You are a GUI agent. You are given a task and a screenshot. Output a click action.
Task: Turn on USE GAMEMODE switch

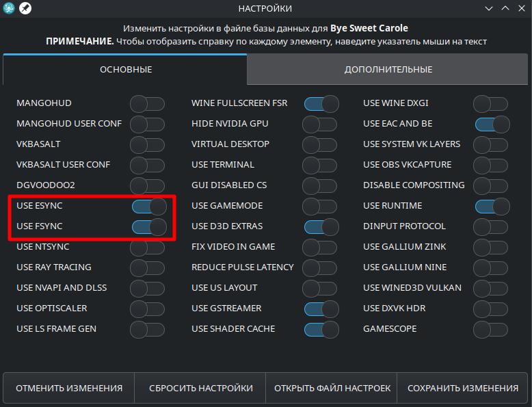[319, 206]
